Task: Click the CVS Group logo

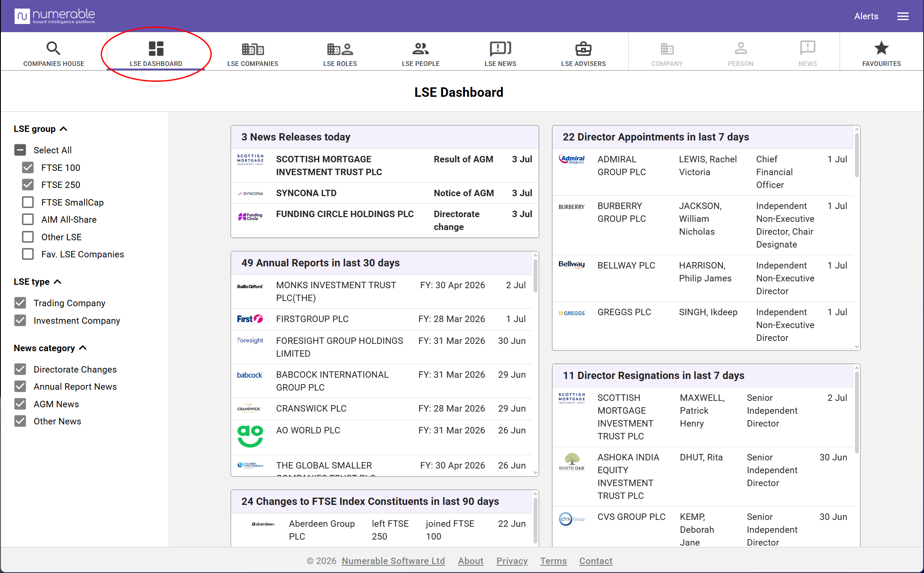Action: click(x=572, y=519)
